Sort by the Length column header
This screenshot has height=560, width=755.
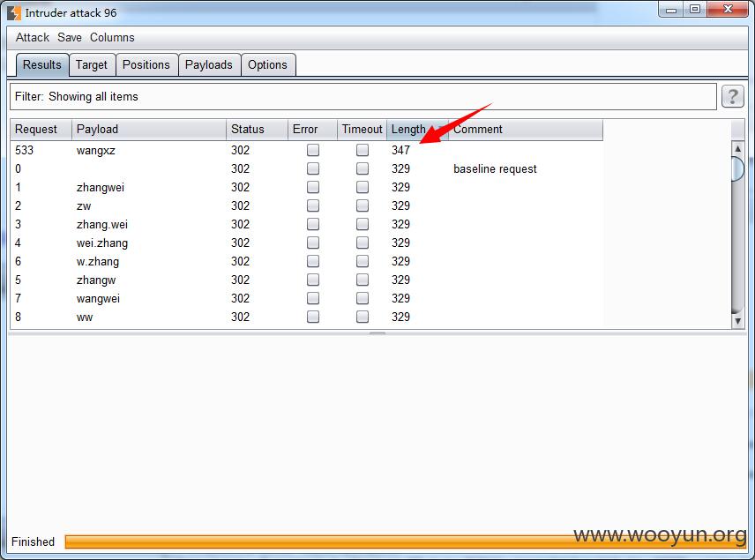tap(417, 129)
